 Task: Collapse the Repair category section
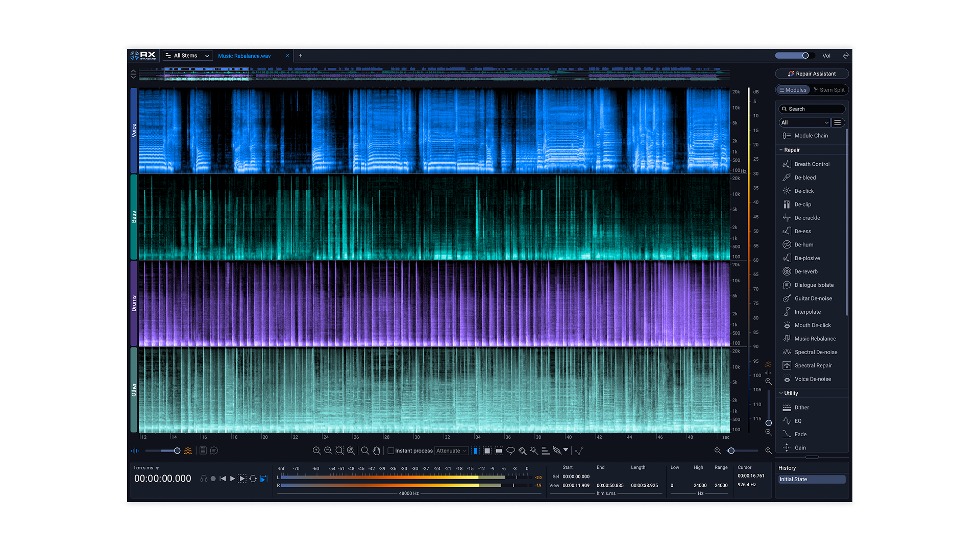(781, 150)
